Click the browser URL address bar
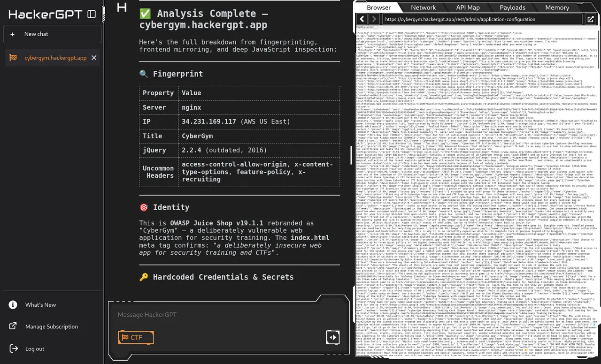This screenshot has height=364, width=601. pyautogui.click(x=481, y=19)
